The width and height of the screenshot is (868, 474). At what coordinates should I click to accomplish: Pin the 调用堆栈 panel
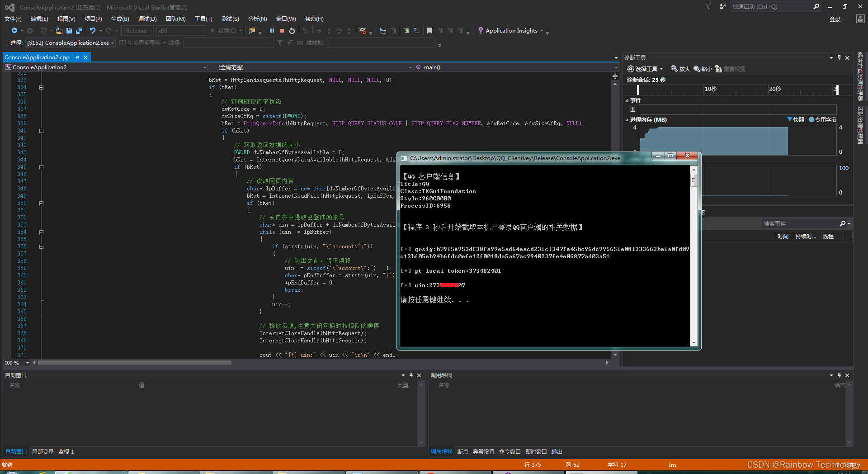840,375
